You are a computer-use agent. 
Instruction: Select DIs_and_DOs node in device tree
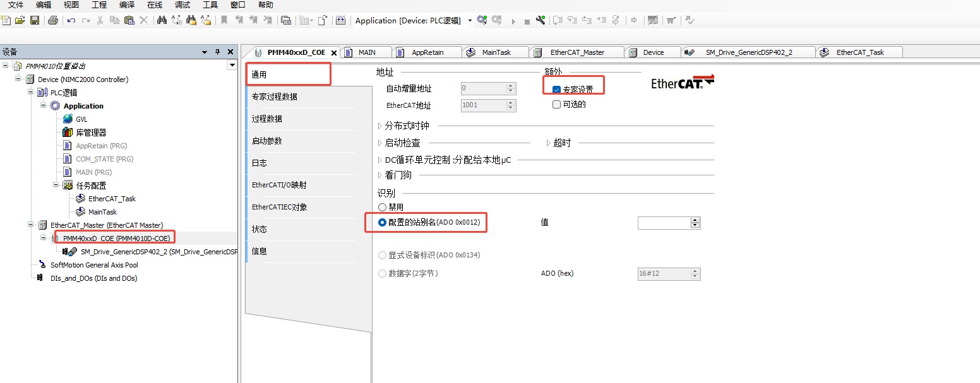coord(93,278)
